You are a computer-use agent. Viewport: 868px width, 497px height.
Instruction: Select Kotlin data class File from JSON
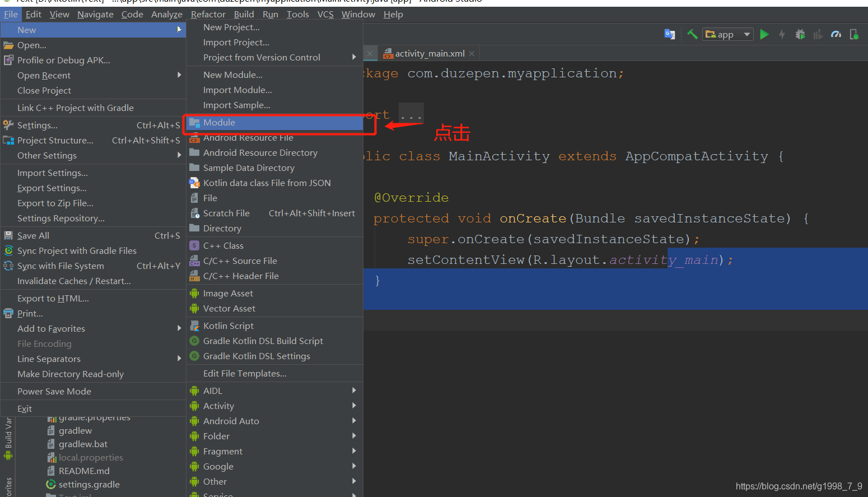pyautogui.click(x=274, y=183)
